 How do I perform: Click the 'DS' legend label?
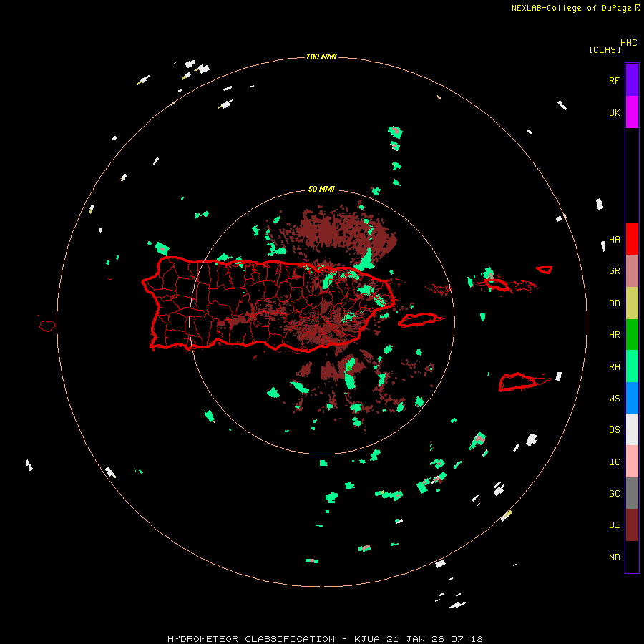coord(614,430)
